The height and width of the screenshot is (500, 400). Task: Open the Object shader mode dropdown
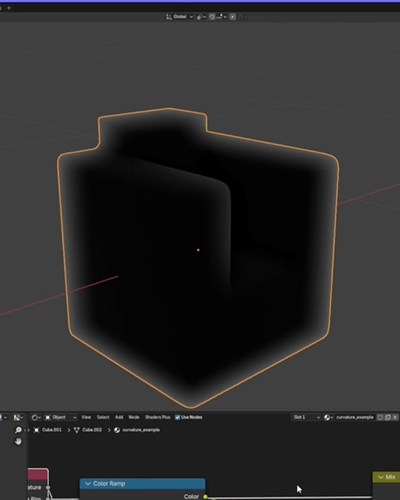(61, 417)
